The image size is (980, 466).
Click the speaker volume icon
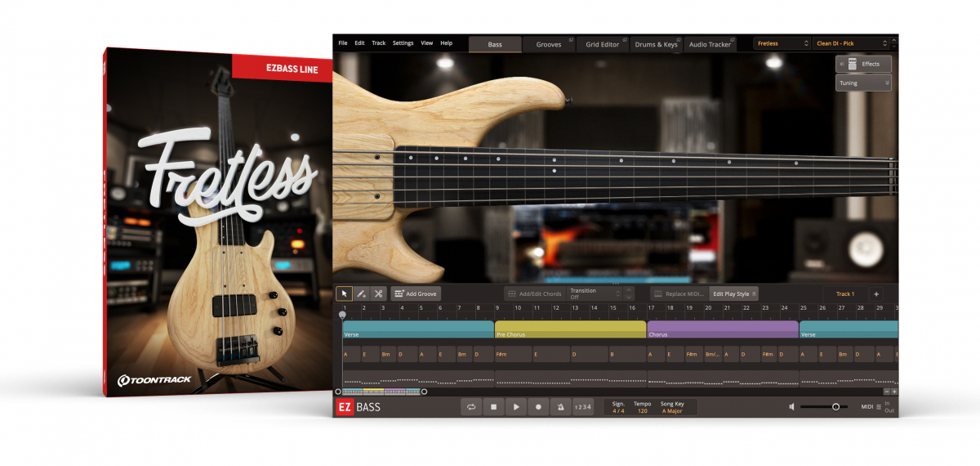pos(792,406)
